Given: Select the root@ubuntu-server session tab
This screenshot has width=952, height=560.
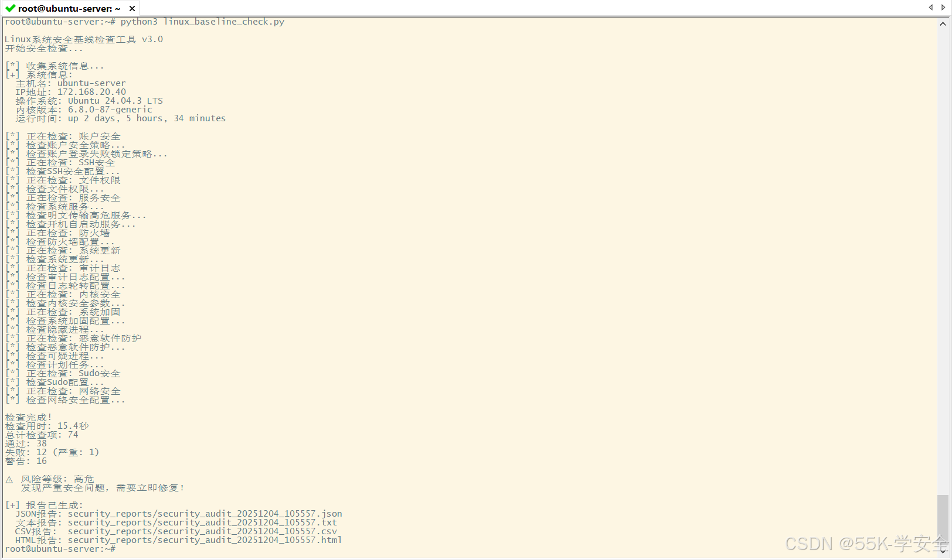Looking at the screenshot, I should (x=69, y=8).
